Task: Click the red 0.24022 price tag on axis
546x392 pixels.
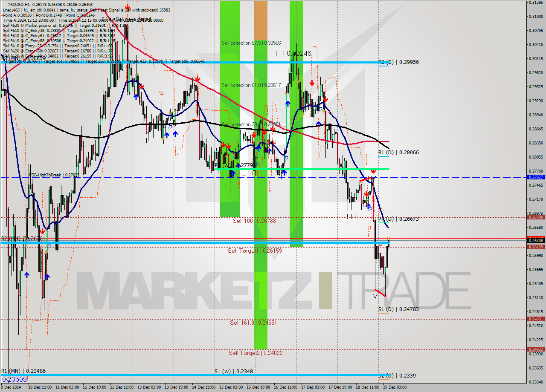Action: (x=536, y=349)
